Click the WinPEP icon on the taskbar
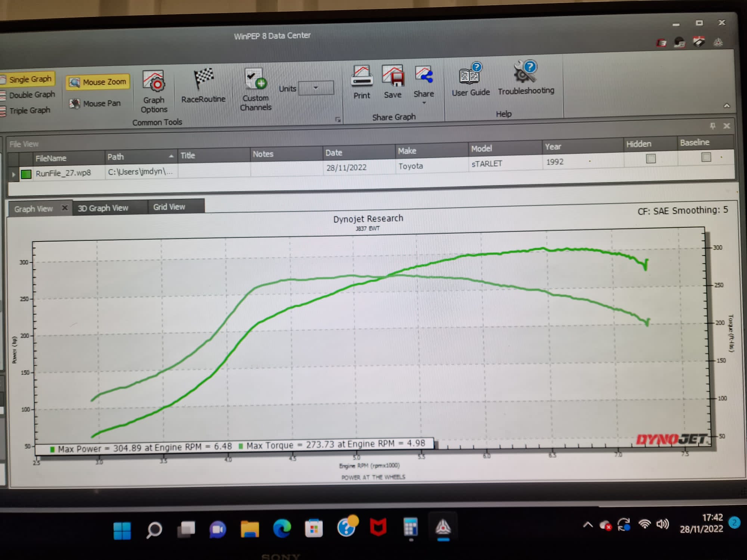747x560 pixels. pyautogui.click(x=443, y=527)
